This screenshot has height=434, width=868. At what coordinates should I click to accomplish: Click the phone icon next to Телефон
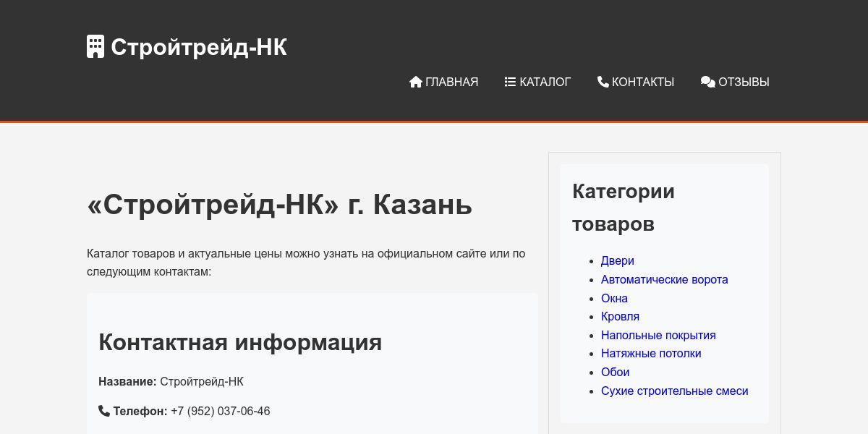104,411
